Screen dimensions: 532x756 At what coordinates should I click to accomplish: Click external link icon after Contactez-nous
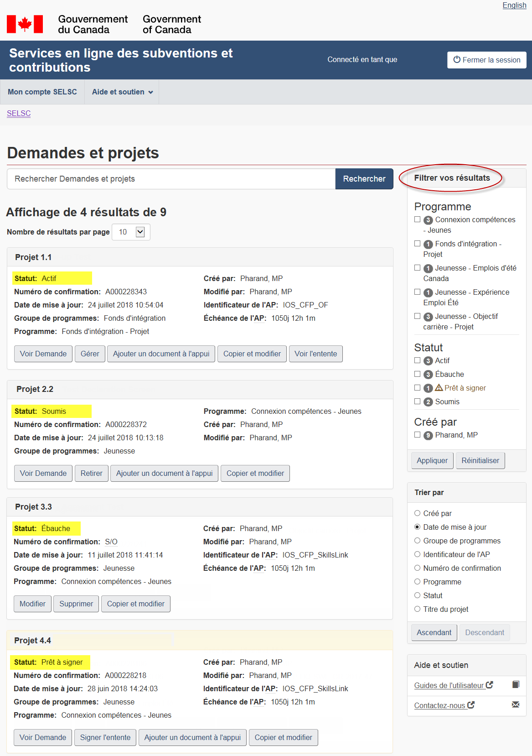pyautogui.click(x=471, y=705)
